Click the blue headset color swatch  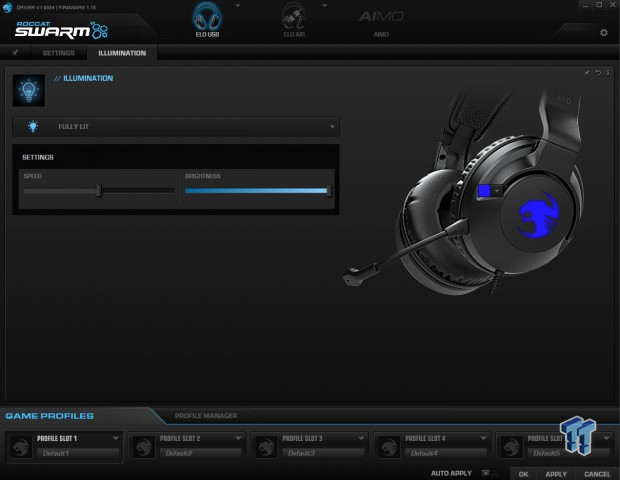tap(484, 191)
